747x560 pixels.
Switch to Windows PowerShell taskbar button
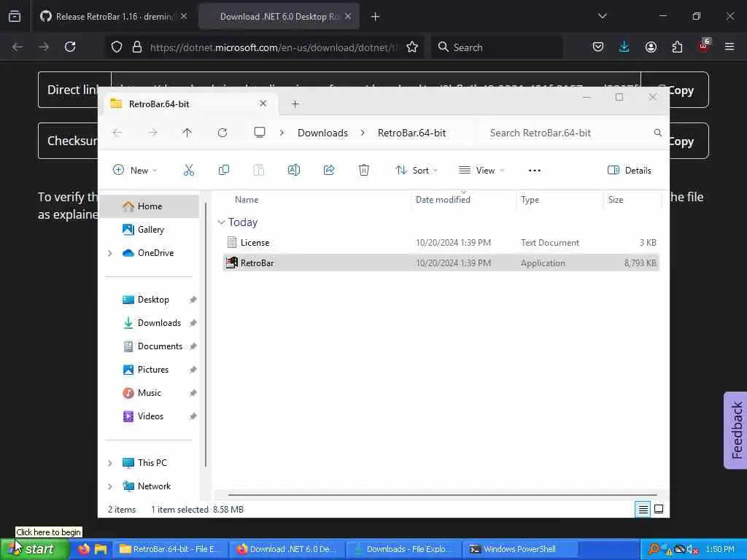(x=520, y=549)
